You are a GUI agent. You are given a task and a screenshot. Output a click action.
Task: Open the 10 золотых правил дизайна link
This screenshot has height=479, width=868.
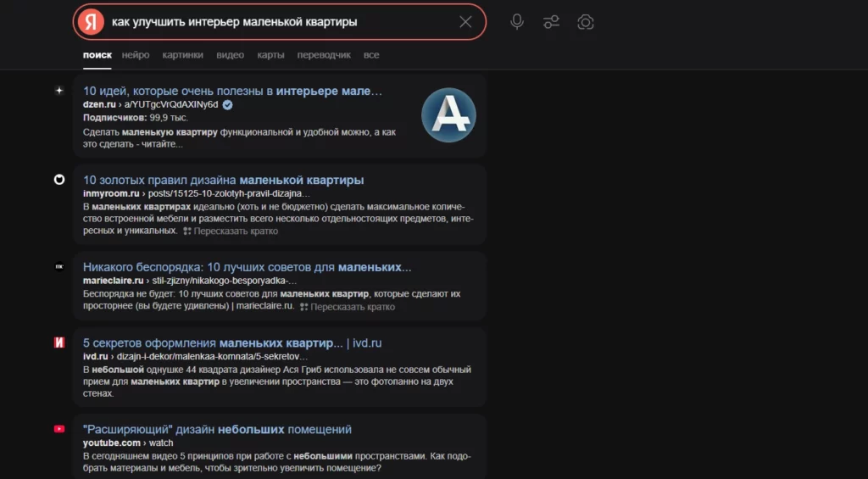tap(224, 180)
